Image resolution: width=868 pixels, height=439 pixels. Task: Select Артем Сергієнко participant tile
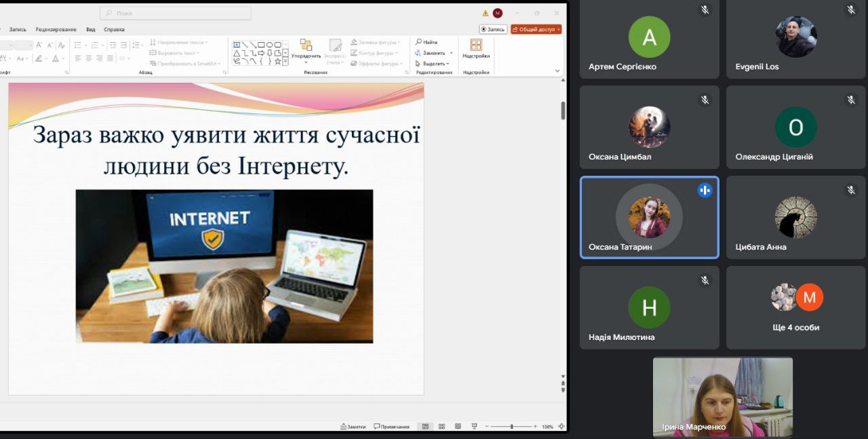649,39
